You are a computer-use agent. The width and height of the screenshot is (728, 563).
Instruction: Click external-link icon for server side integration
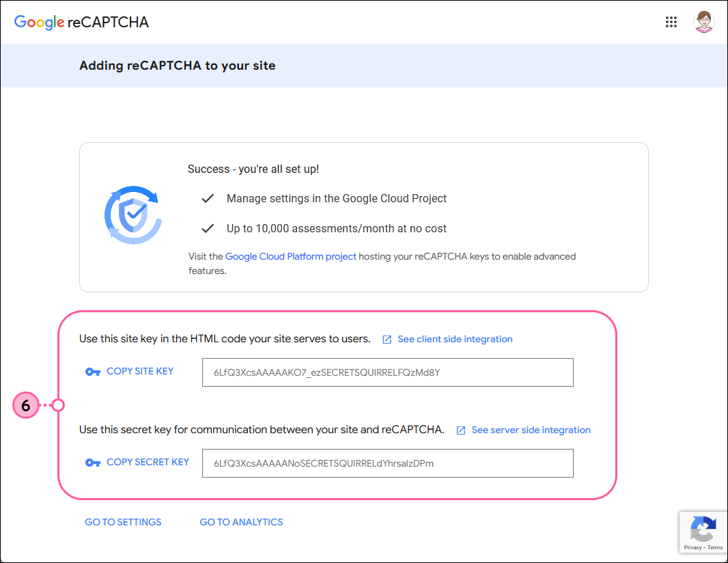[461, 430]
